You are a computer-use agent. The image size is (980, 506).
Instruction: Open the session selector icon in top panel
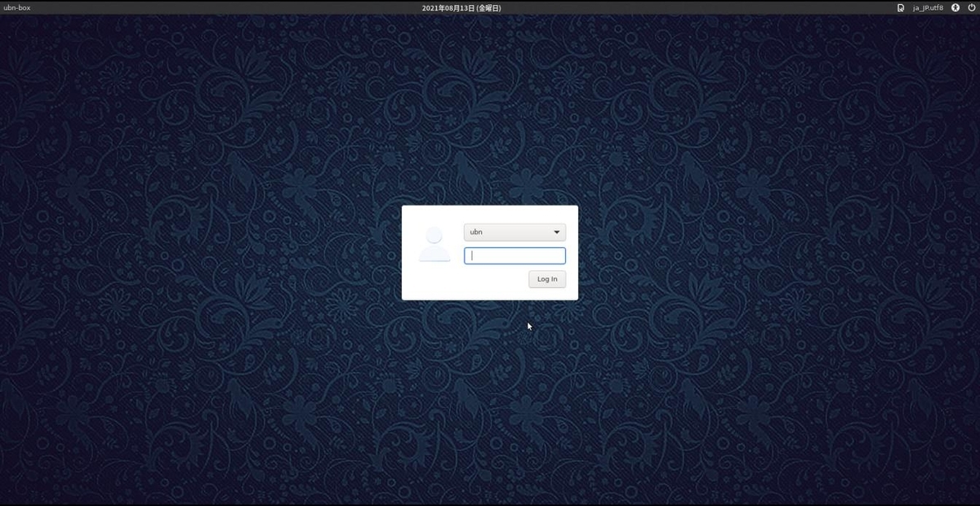(x=901, y=7)
